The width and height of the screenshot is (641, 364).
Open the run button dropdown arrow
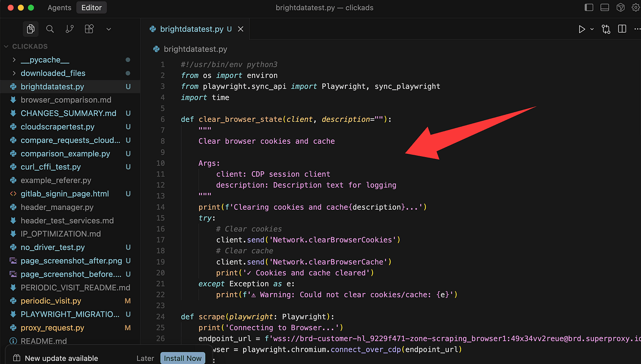coord(592,29)
